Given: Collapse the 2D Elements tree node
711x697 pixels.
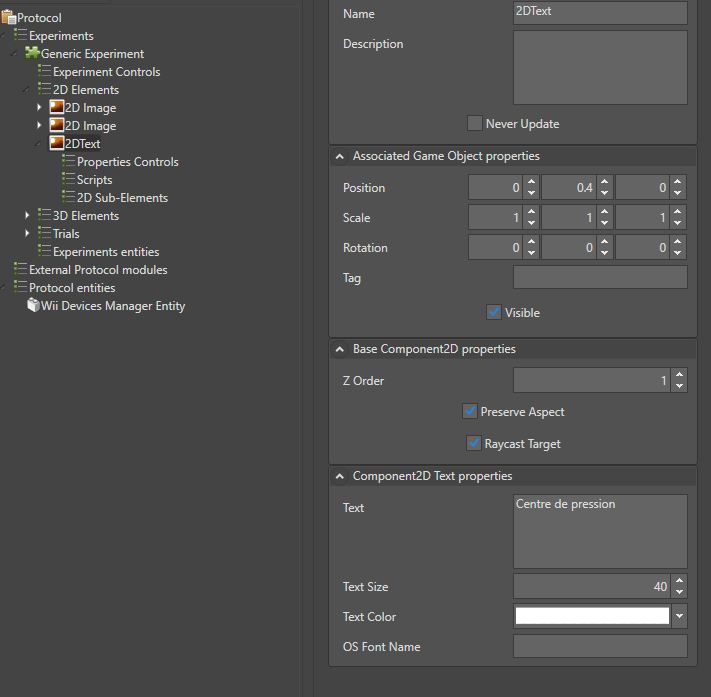Looking at the screenshot, I should pyautogui.click(x=26, y=90).
